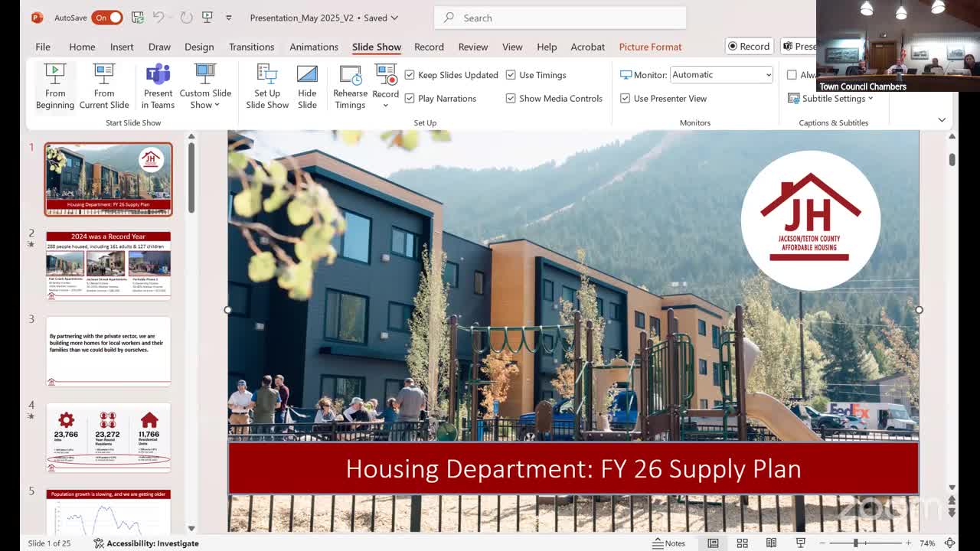Switch to Reading View icon
The height and width of the screenshot is (551, 980).
[x=771, y=543]
